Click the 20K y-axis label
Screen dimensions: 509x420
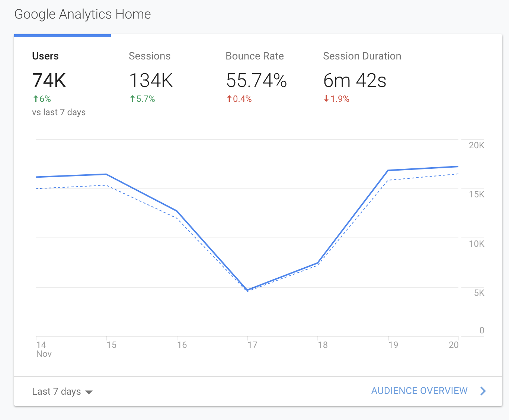[x=476, y=145]
